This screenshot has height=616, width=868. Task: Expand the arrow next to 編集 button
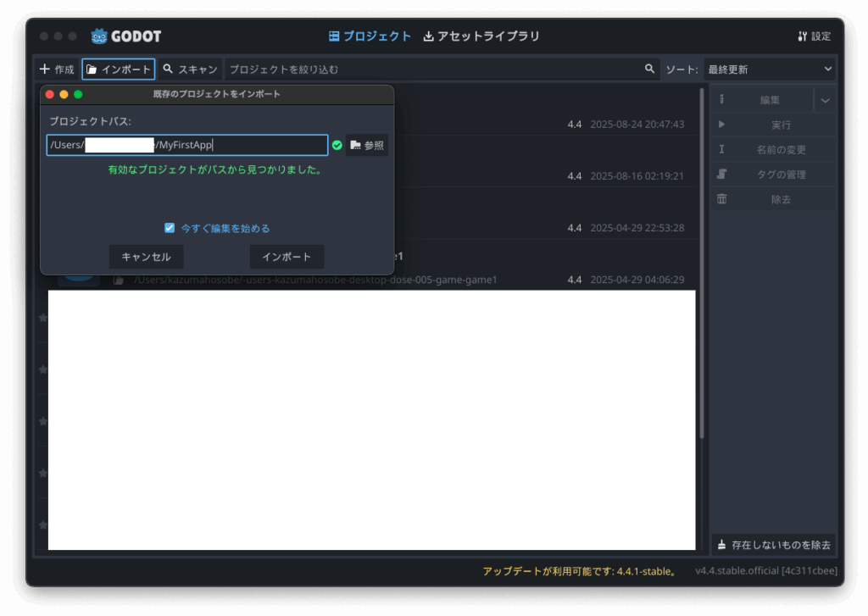point(825,100)
